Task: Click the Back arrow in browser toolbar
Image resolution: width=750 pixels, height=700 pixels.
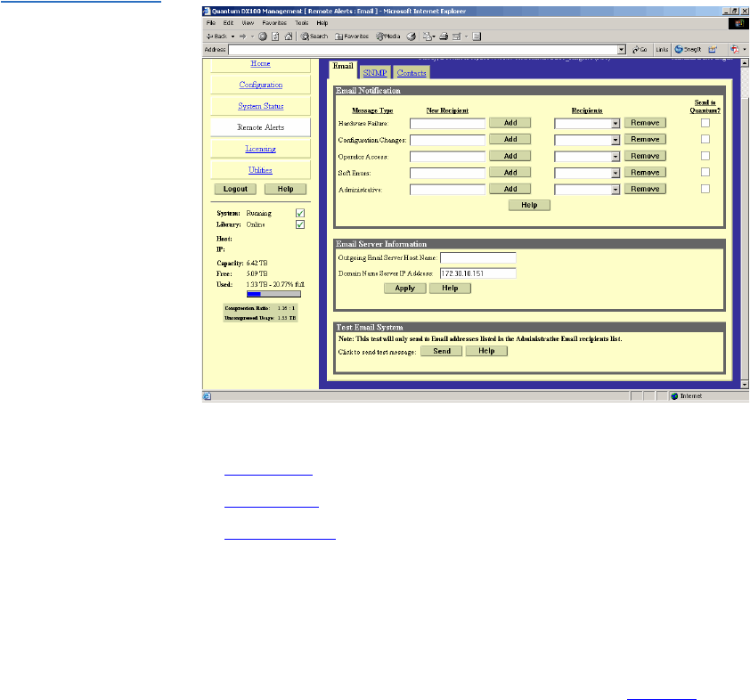Action: click(x=216, y=37)
